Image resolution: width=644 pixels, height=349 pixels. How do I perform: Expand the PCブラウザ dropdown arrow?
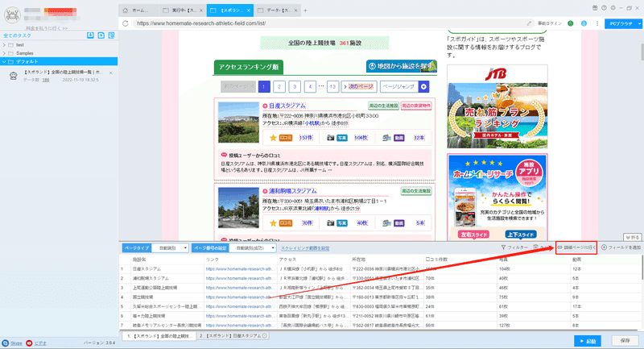click(x=639, y=24)
